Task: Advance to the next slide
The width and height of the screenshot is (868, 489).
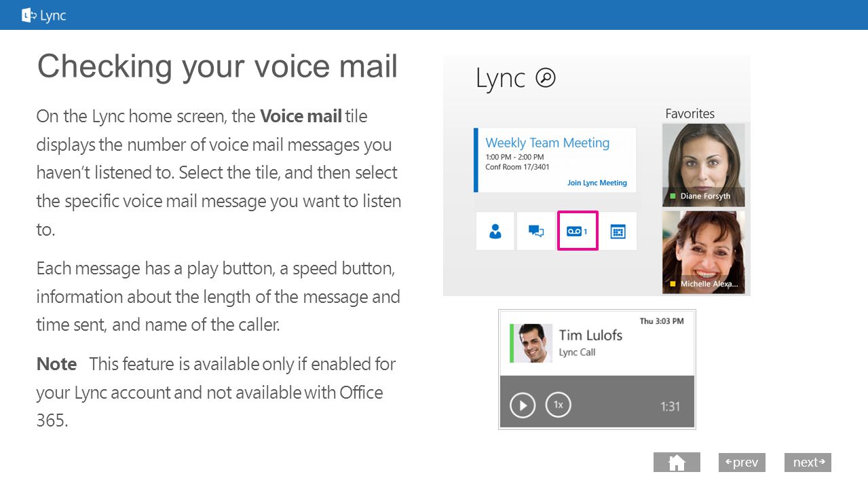Action: 808,463
